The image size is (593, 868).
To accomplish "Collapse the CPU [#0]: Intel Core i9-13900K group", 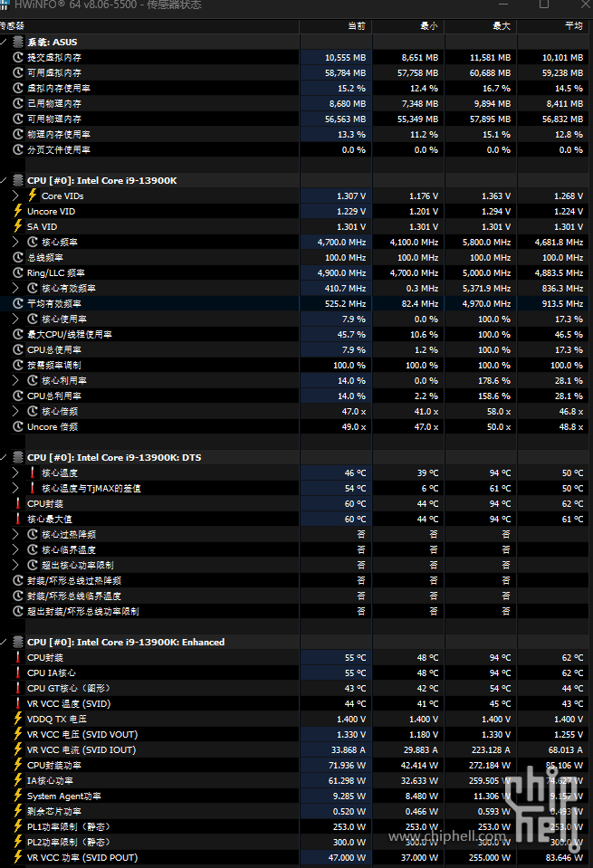I will click(4, 180).
